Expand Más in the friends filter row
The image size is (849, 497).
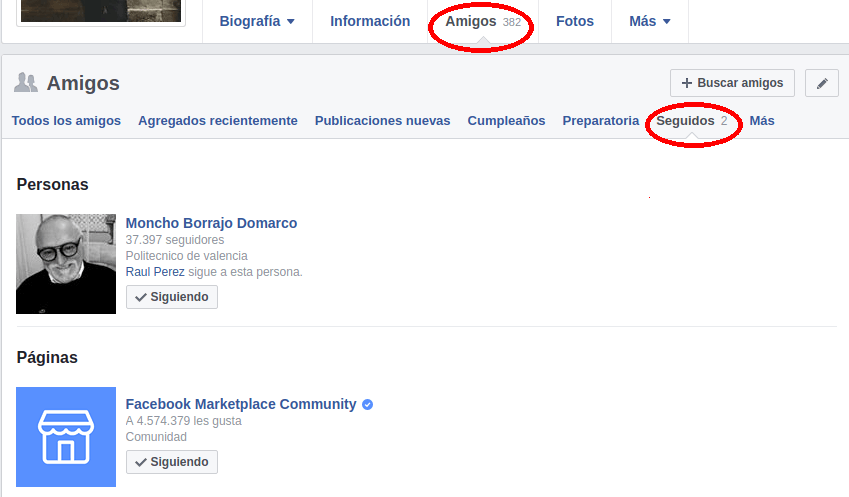tap(762, 121)
